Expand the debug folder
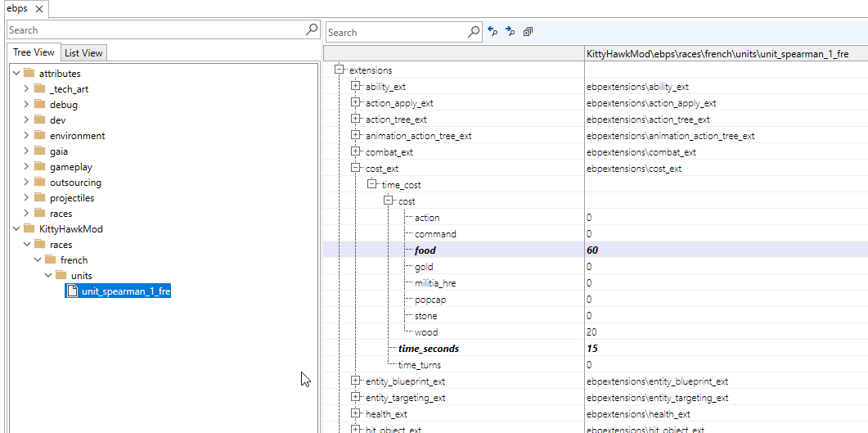This screenshot has height=433, width=868. [x=26, y=104]
